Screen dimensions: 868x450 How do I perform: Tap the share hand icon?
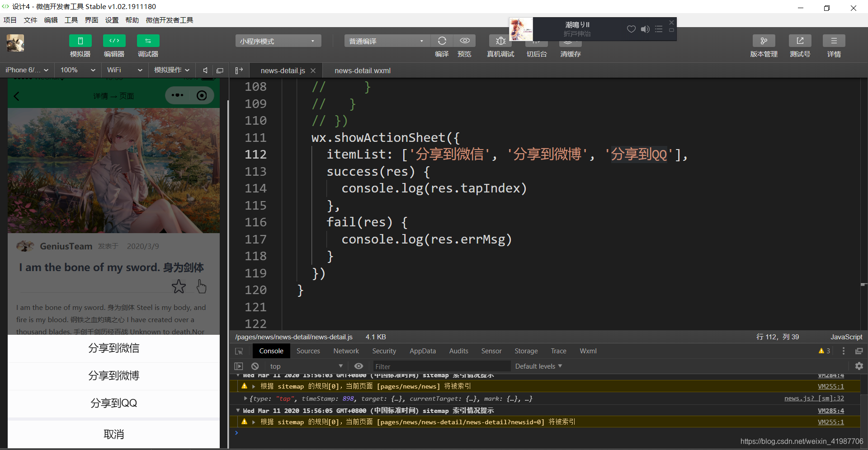pos(201,286)
